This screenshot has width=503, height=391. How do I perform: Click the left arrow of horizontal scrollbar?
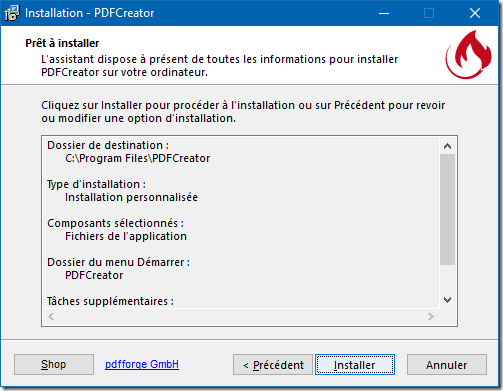[x=51, y=316]
